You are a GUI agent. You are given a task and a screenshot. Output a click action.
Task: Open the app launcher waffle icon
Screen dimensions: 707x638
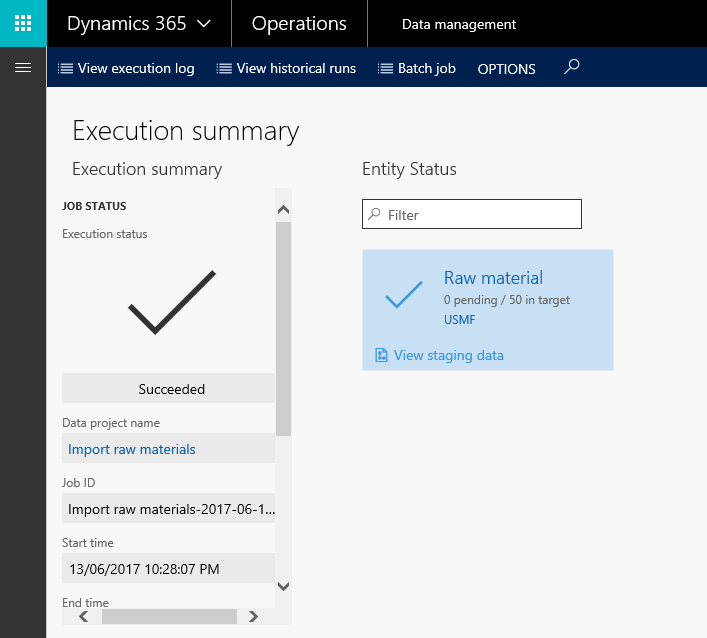[23, 23]
